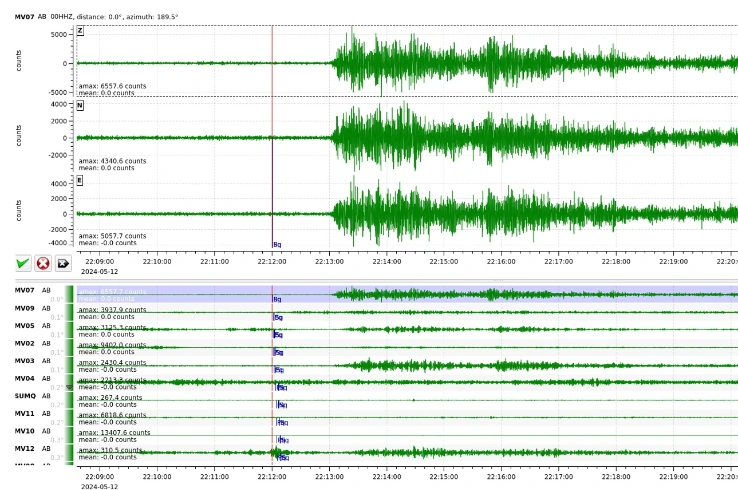738x490 pixels.
Task: Select station MV11 in the trace list
Action: pos(25,413)
